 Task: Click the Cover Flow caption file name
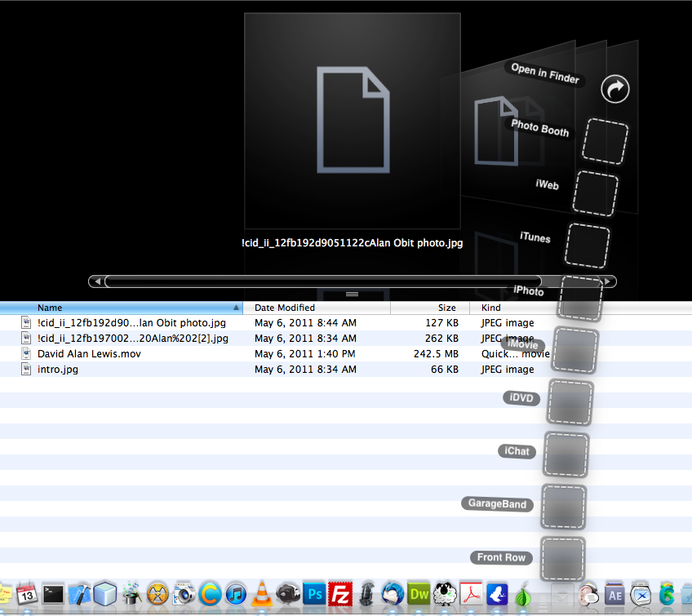click(x=353, y=243)
